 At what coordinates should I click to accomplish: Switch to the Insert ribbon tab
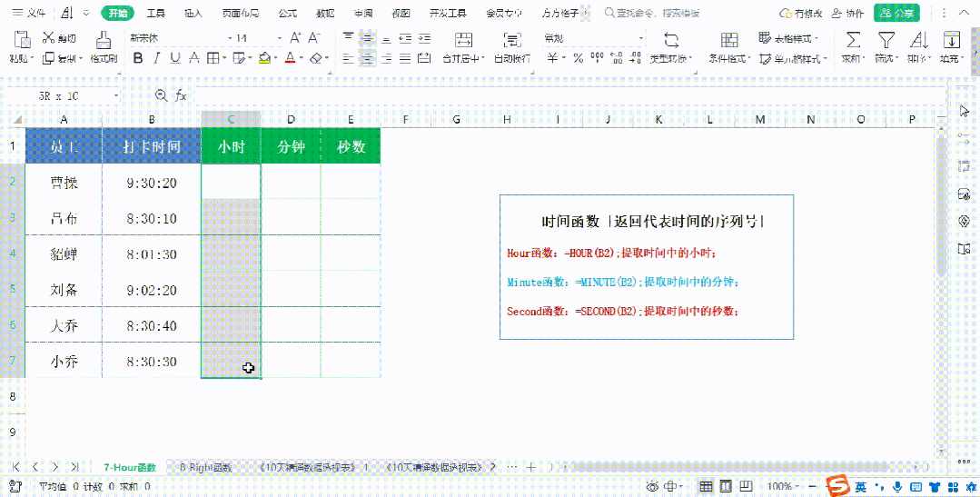pyautogui.click(x=193, y=13)
